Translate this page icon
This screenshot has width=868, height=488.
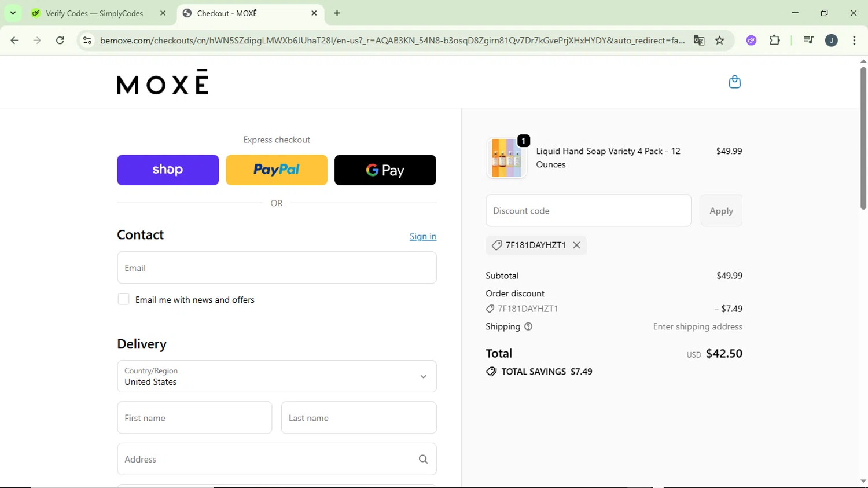[699, 40]
